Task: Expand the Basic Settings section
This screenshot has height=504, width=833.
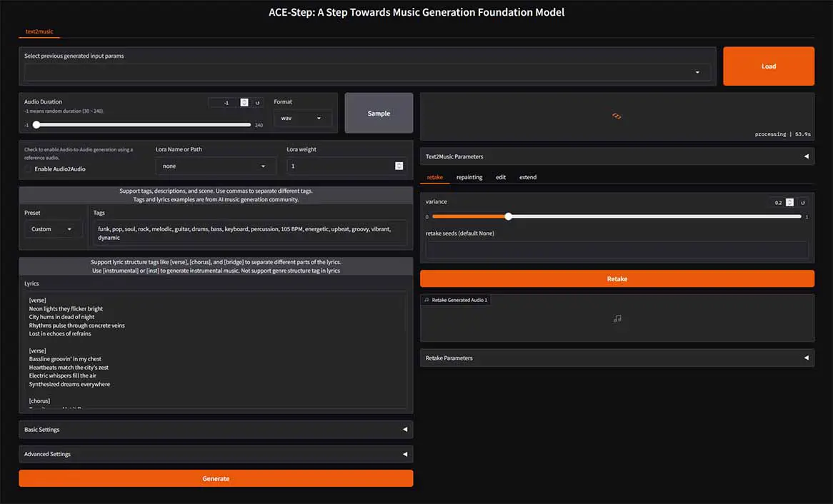Action: point(216,430)
